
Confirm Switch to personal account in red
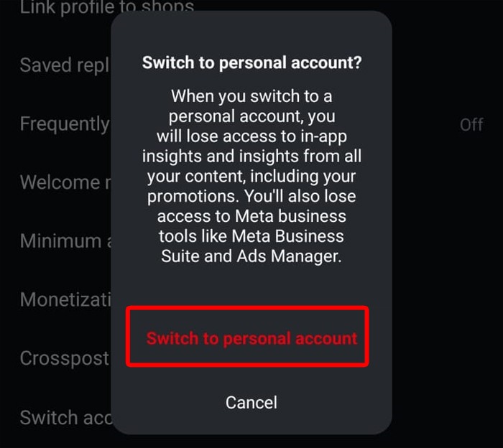[x=251, y=338]
